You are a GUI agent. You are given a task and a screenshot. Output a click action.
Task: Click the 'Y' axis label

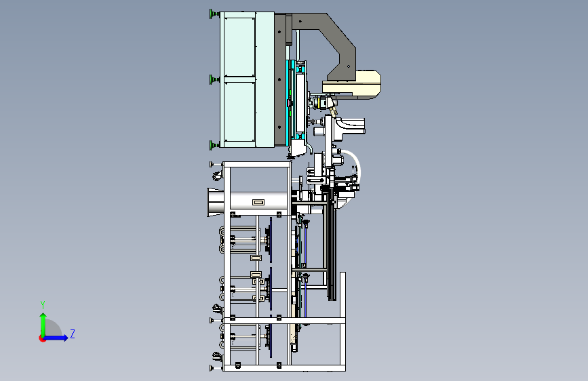pos(43,305)
